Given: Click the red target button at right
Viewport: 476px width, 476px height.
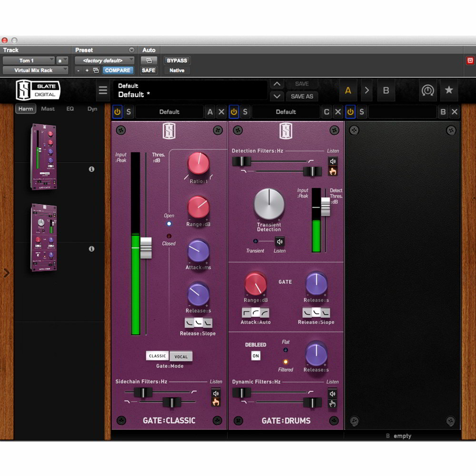Looking at the screenshot, I should click(470, 60).
